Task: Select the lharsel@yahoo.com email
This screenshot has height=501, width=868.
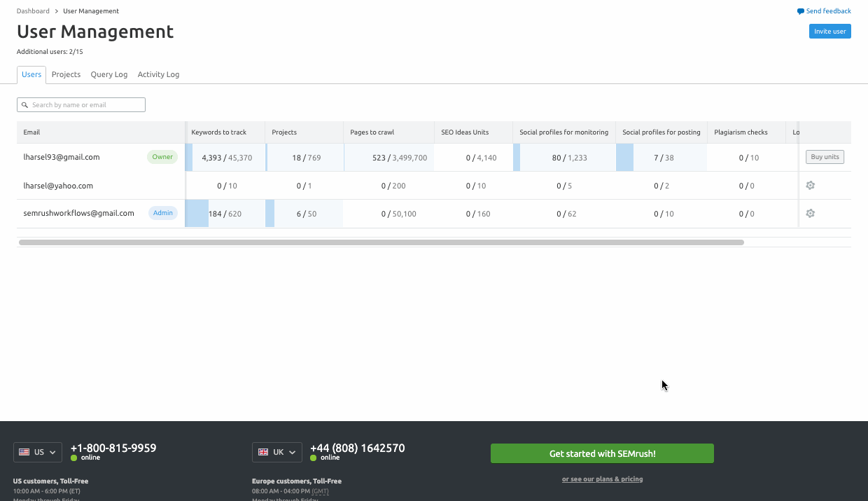Action: click(58, 186)
